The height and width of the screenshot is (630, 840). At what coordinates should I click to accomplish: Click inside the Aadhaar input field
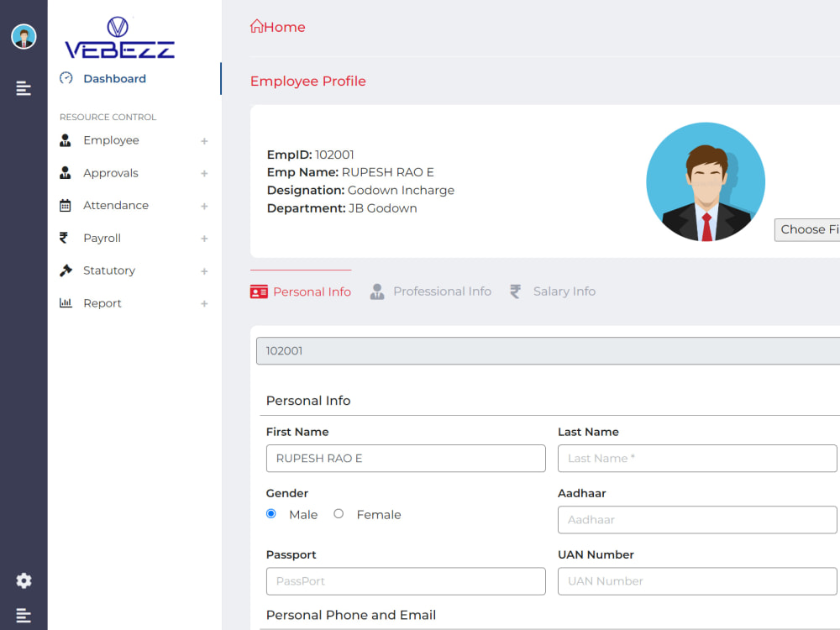coord(697,520)
